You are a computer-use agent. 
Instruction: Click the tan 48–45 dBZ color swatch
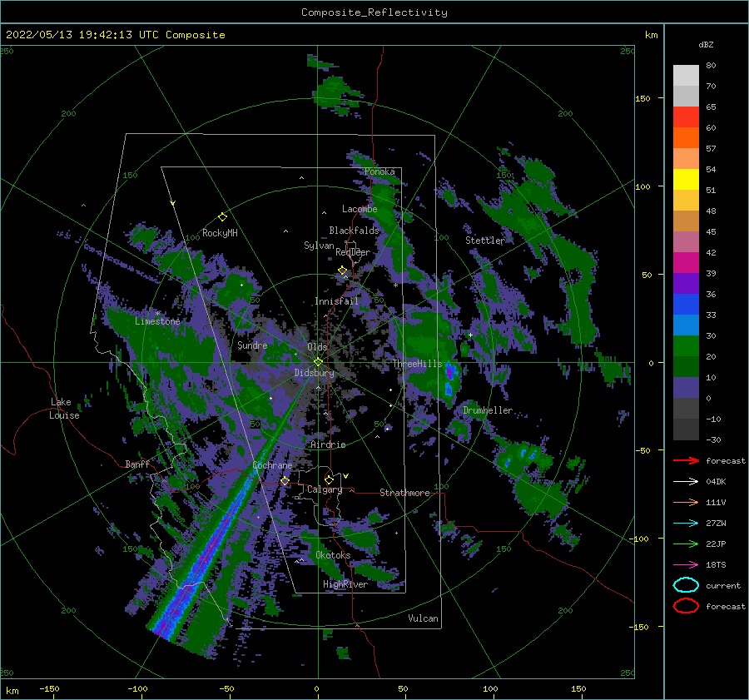click(686, 221)
